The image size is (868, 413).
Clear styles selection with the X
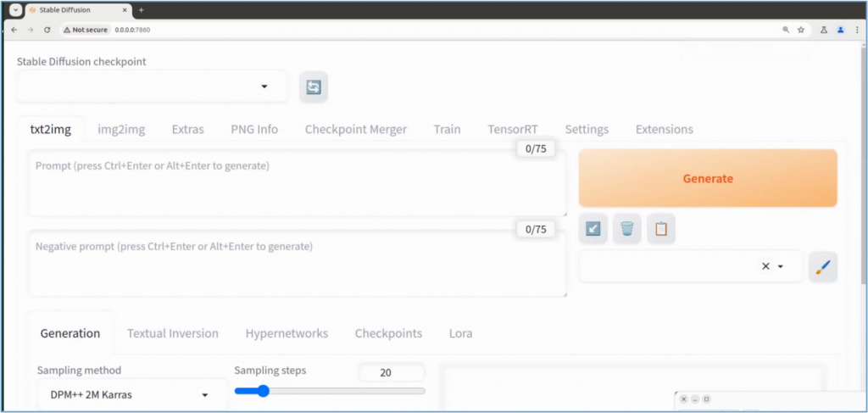pyautogui.click(x=765, y=266)
